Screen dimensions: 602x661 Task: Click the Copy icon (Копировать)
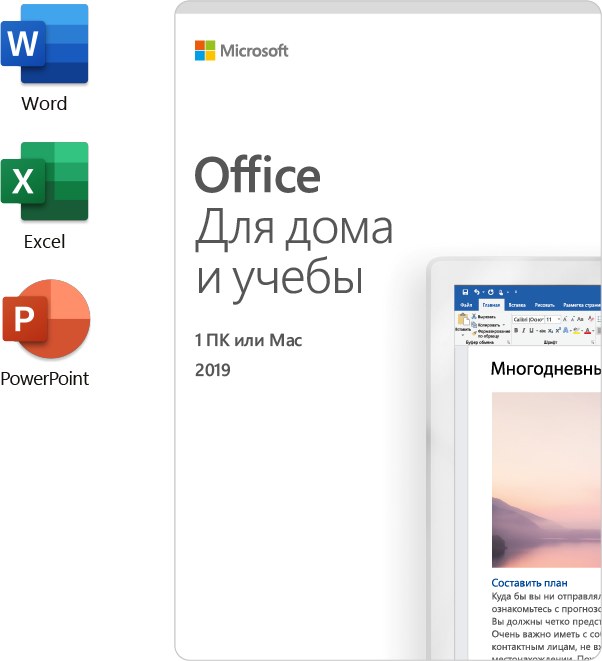click(474, 325)
